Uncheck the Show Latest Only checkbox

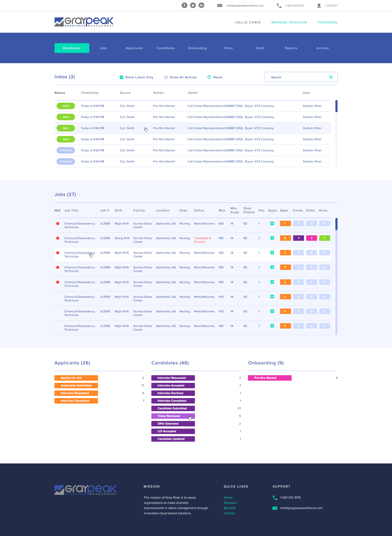pos(122,77)
